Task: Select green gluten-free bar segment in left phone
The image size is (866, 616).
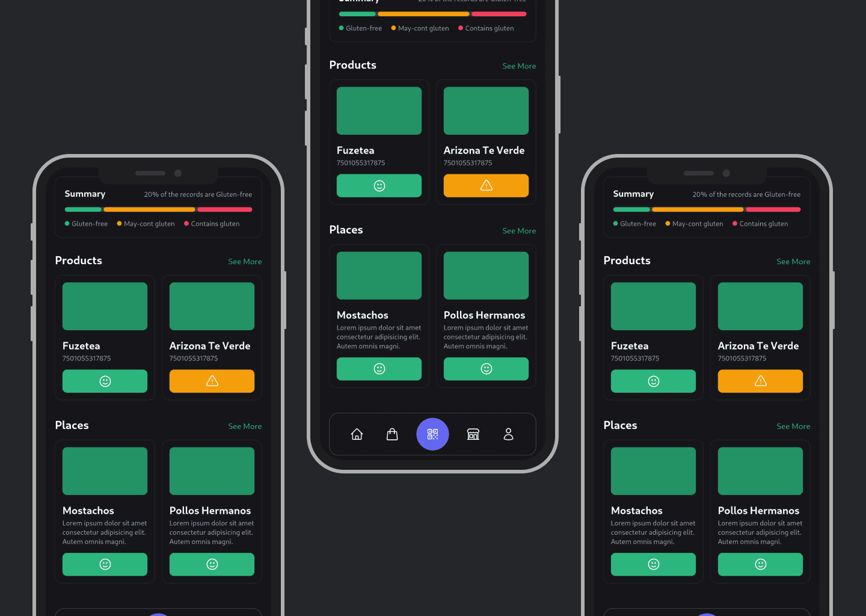Action: 83,209
